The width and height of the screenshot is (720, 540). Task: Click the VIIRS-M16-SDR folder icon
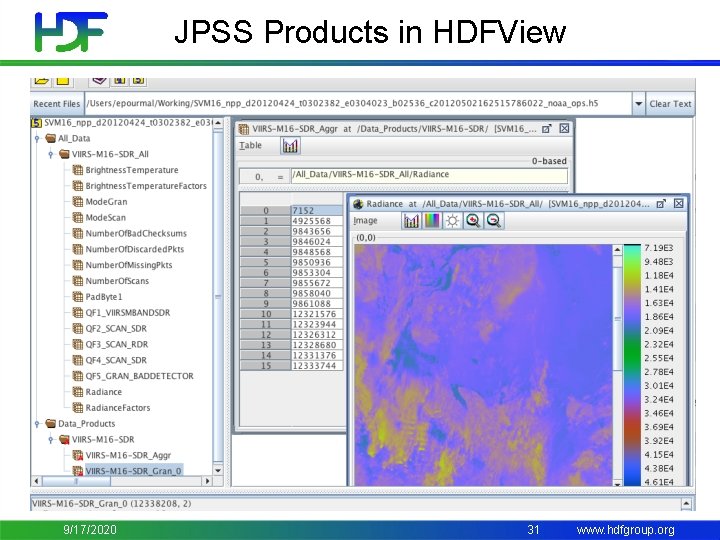tap(64, 439)
